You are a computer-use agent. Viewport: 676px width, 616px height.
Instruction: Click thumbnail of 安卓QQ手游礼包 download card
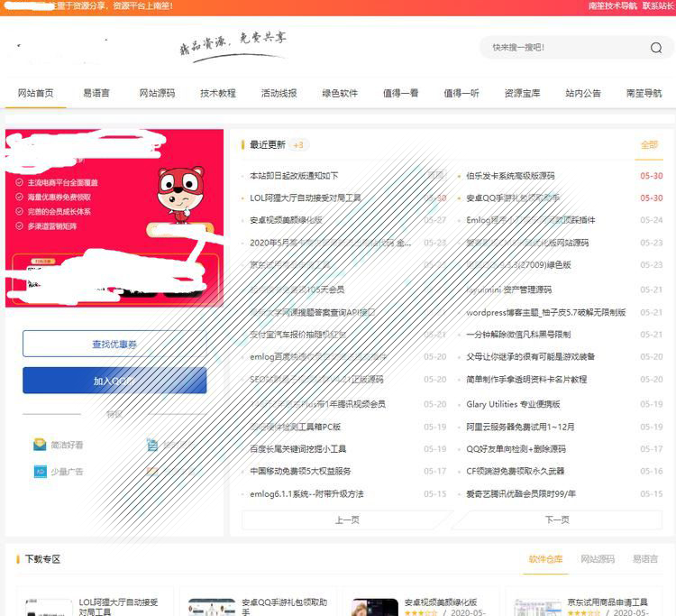[x=212, y=607]
